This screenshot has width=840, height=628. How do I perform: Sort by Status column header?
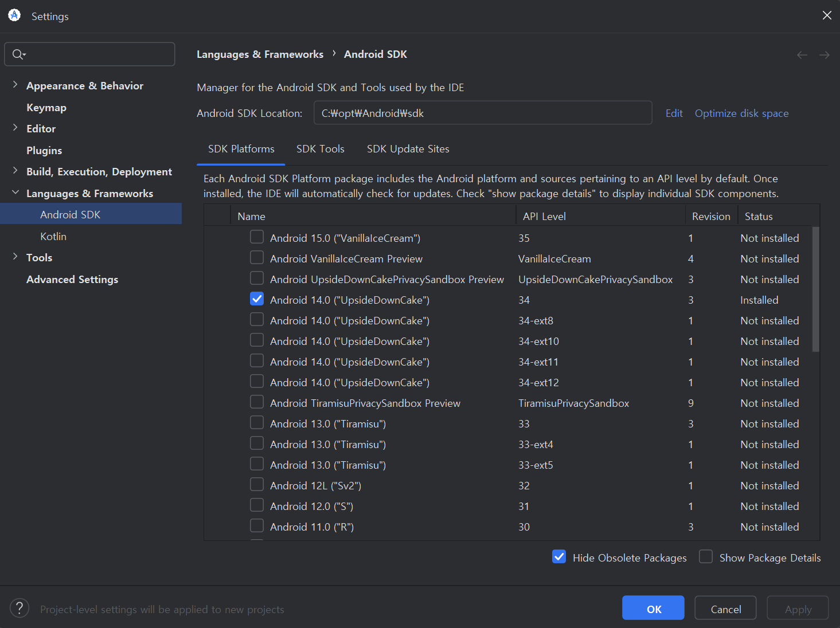[779, 216]
